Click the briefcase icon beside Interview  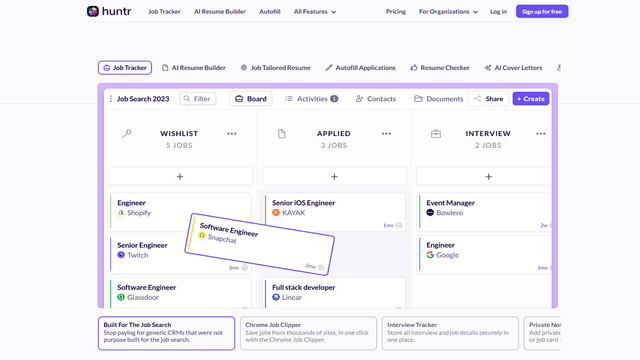point(436,133)
